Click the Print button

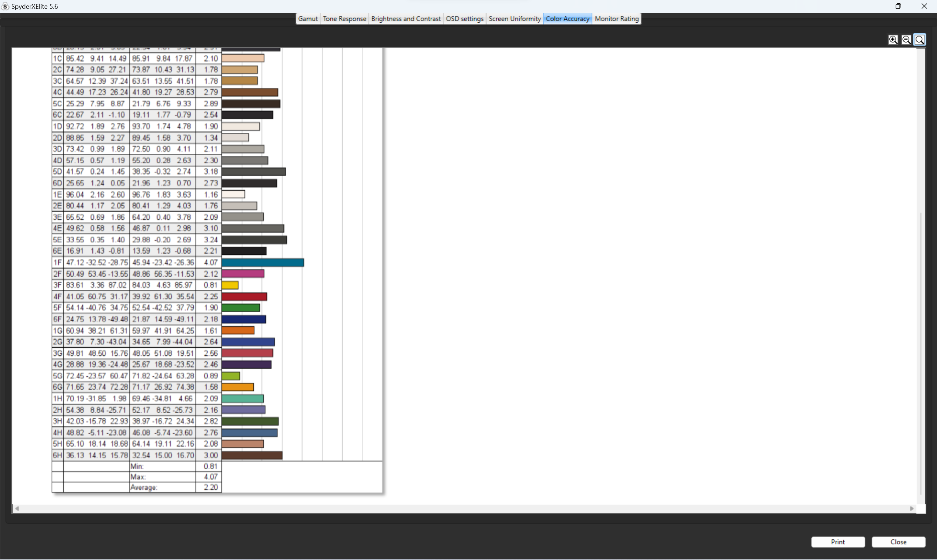[x=838, y=541]
